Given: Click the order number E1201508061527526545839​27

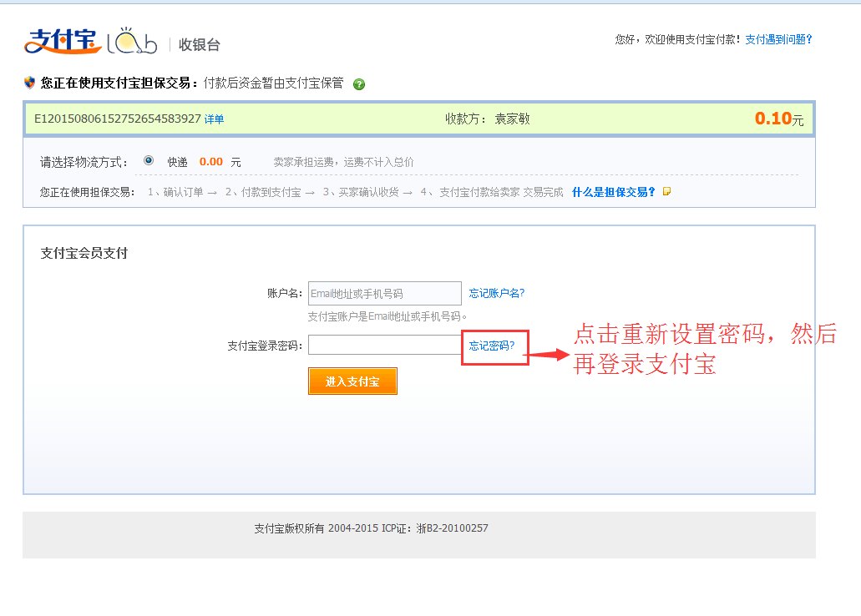Looking at the screenshot, I should click(118, 119).
